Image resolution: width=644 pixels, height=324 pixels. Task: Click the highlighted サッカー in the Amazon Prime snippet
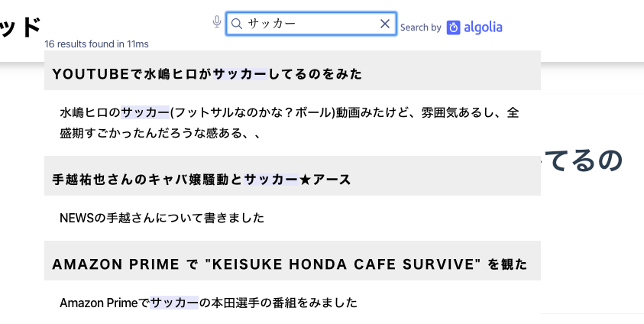click(x=174, y=303)
